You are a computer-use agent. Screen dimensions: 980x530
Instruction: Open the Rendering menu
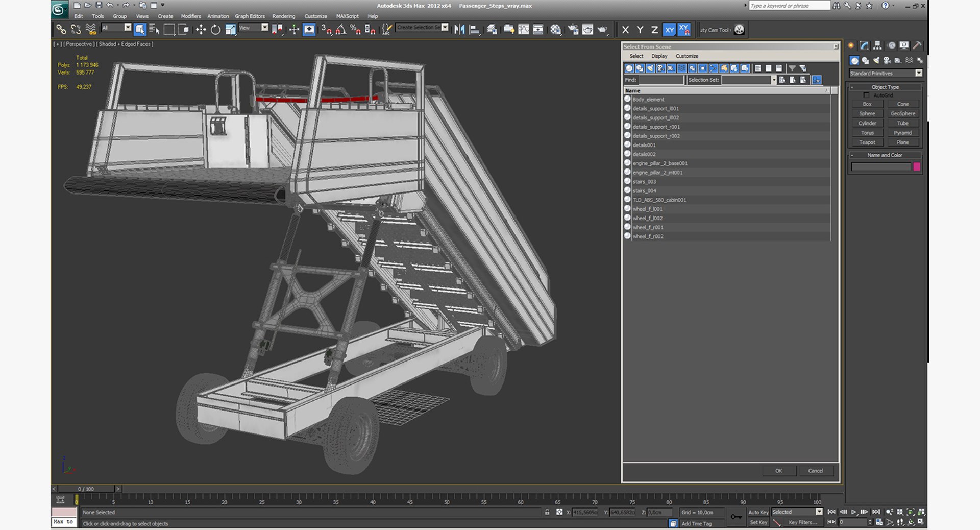pos(283,16)
